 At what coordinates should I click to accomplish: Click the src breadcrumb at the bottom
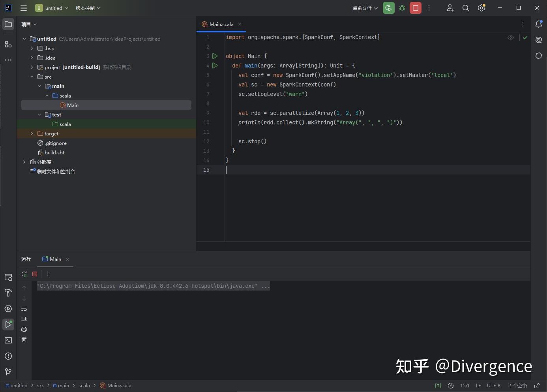pyautogui.click(x=40, y=386)
